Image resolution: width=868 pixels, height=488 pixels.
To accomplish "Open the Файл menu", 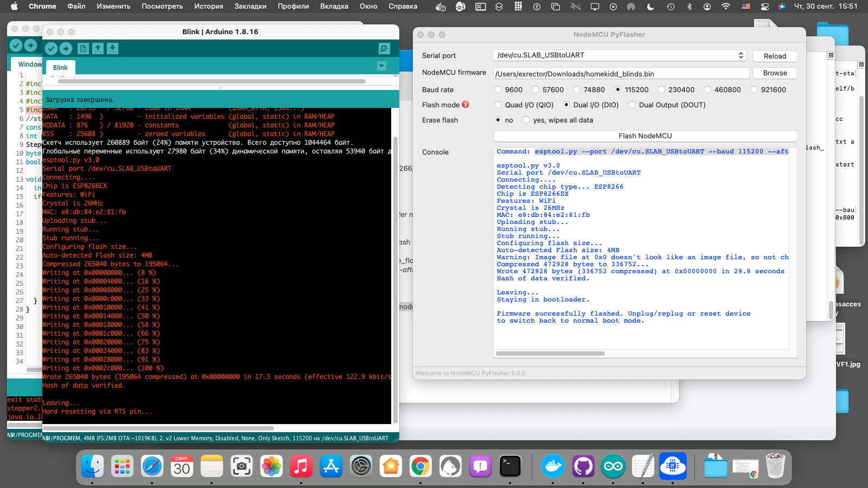I will click(76, 7).
